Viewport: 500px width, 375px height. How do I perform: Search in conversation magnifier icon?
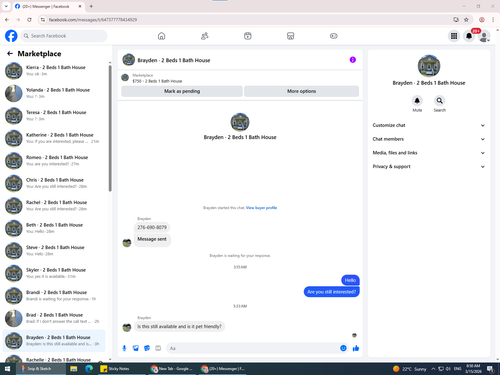440,100
